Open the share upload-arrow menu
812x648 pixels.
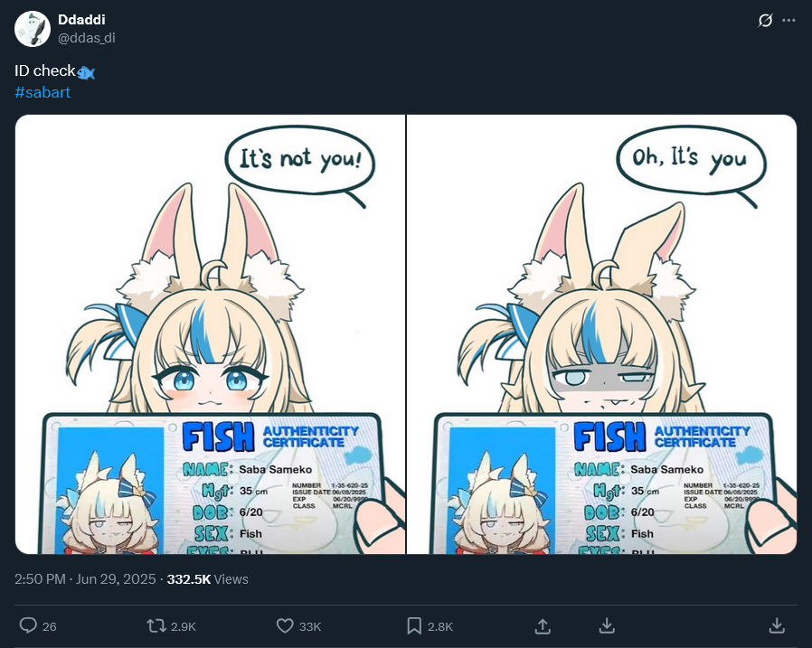coord(543,625)
